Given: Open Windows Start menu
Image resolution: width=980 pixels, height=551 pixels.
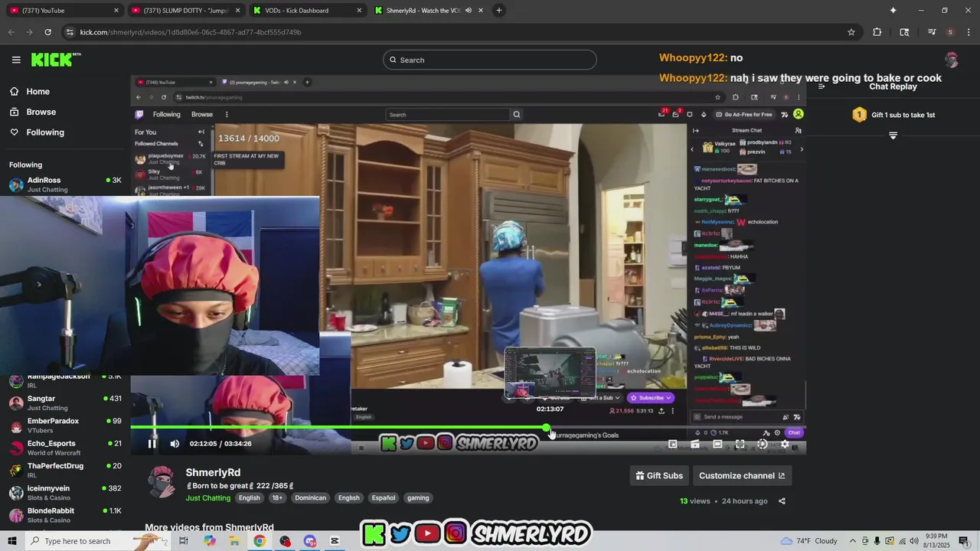Looking at the screenshot, I should point(12,541).
